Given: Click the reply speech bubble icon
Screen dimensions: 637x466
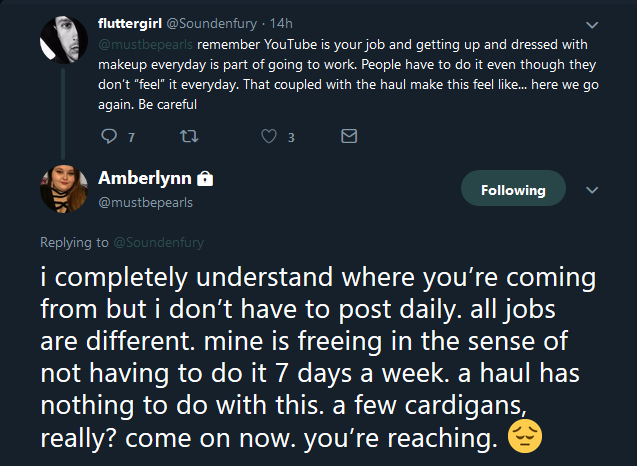Looking at the screenshot, I should tap(109, 136).
